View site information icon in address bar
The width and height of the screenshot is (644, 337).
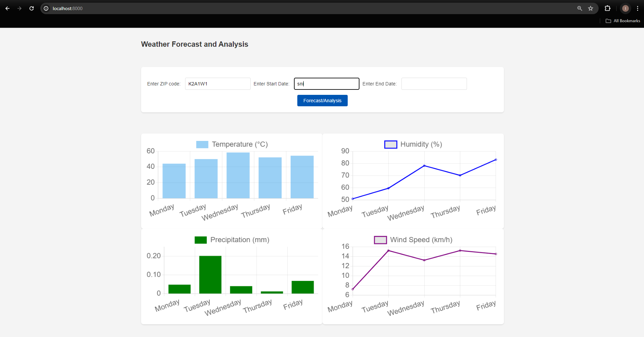tap(46, 8)
